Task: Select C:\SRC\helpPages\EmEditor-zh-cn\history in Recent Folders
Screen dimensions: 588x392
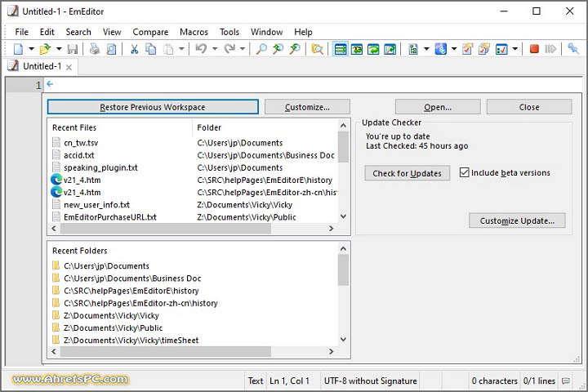Action: click(x=140, y=303)
